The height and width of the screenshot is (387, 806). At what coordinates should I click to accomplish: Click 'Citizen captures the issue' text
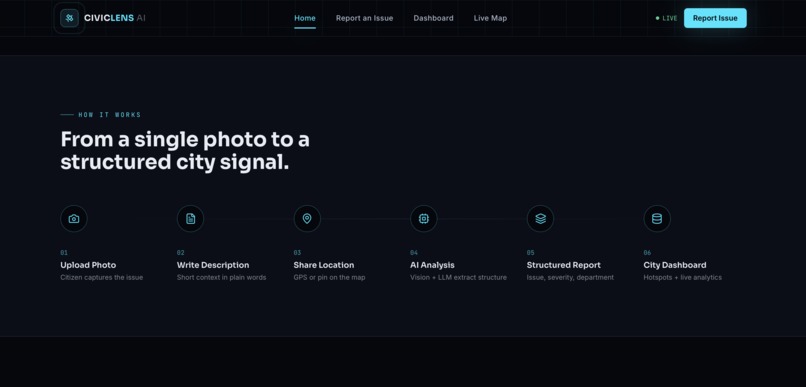tap(102, 278)
